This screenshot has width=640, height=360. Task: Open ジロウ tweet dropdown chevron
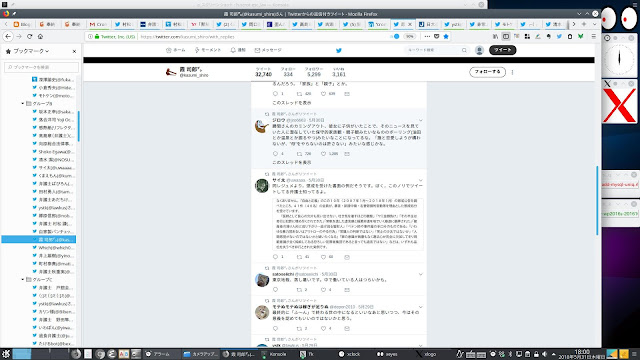pyautogui.click(x=421, y=120)
